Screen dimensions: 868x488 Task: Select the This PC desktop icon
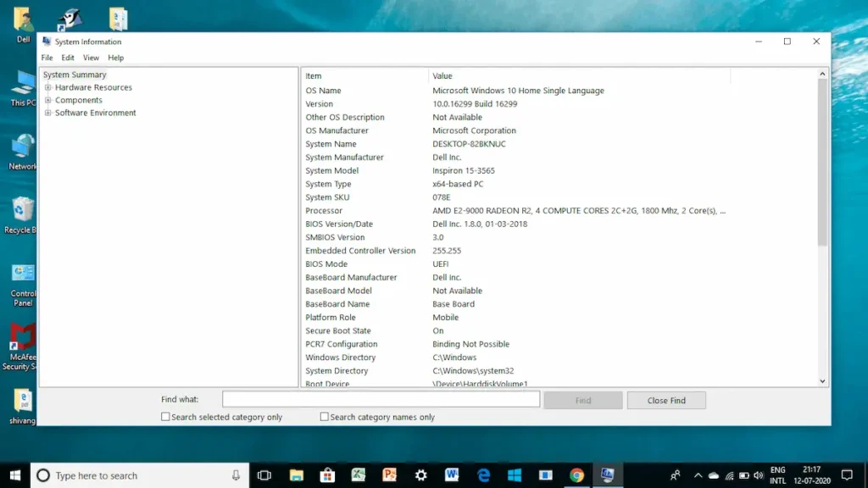coord(23,88)
